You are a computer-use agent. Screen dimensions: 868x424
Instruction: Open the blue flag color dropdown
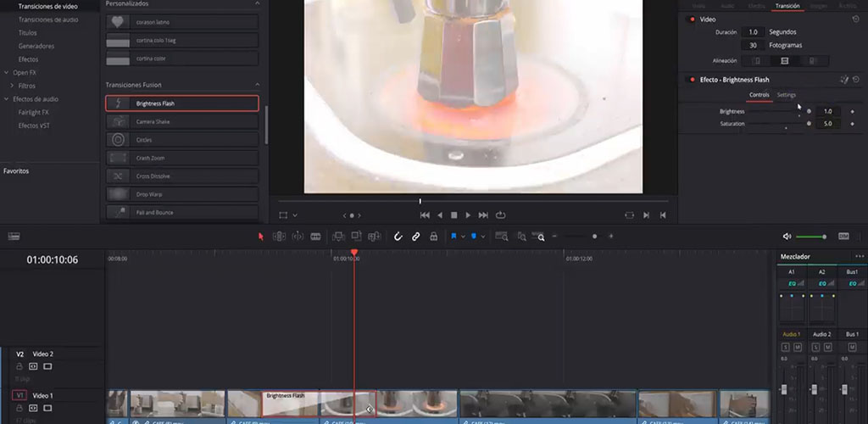point(463,237)
